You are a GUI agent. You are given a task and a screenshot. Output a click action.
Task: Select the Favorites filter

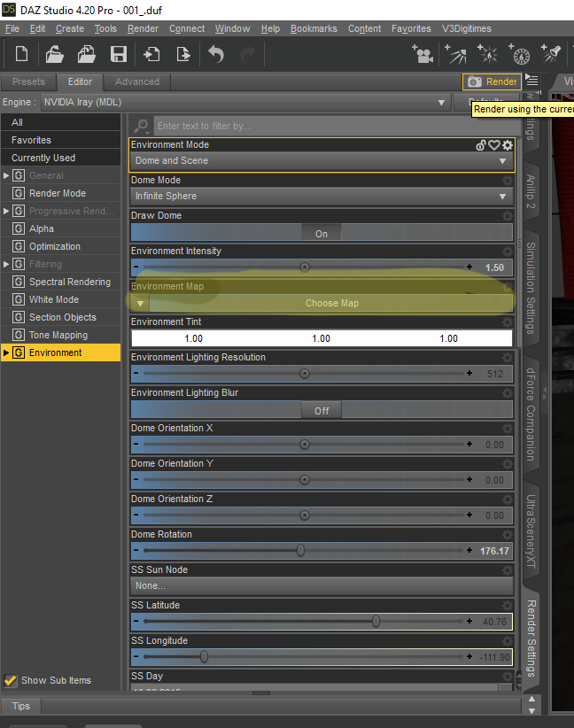tap(61, 140)
